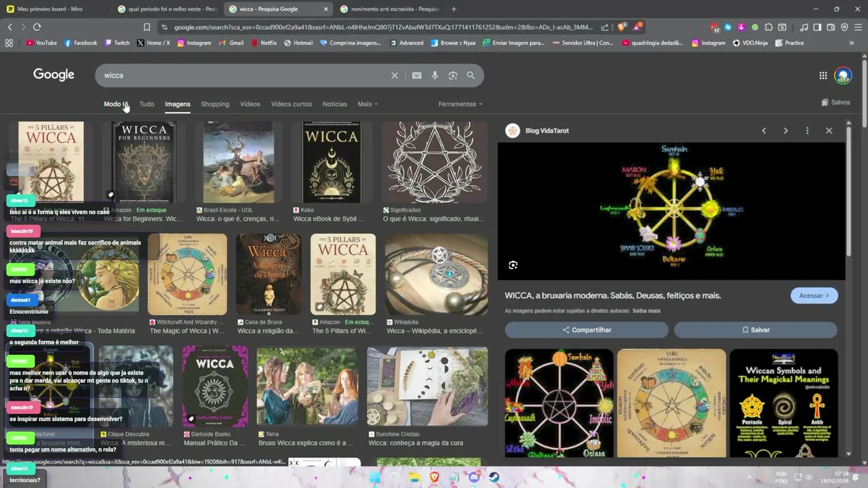Open the browser extensions puzzle icon
This screenshot has width=868, height=488.
(768, 27)
